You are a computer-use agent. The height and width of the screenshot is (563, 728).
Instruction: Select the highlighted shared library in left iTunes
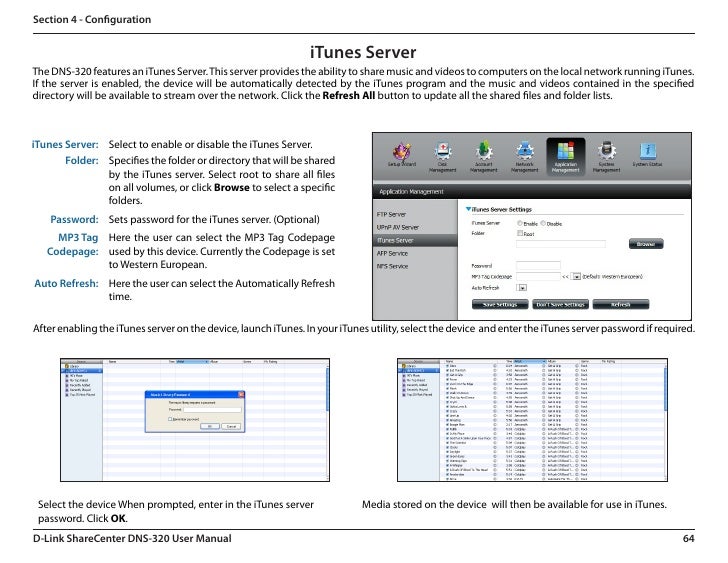tap(82, 371)
